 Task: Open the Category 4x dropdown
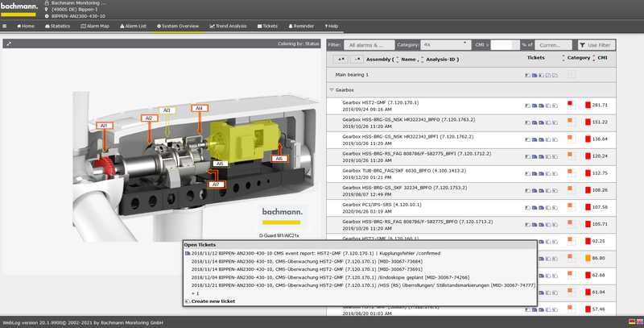(x=445, y=44)
